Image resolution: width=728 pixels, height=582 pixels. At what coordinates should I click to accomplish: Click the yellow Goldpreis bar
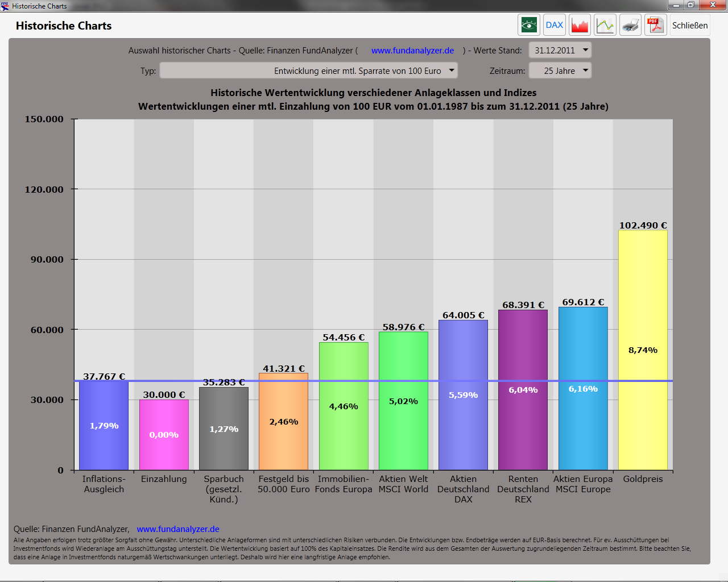point(643,350)
